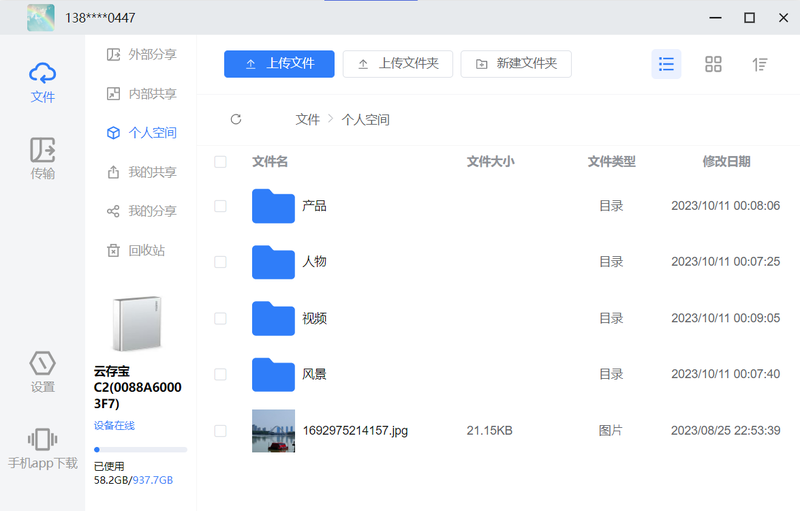
Task: Click the storage usage progress bar
Action: click(x=140, y=450)
